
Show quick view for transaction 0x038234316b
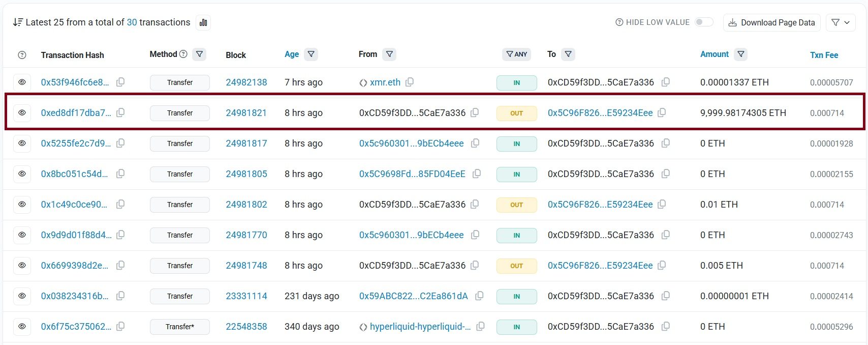pos(22,296)
